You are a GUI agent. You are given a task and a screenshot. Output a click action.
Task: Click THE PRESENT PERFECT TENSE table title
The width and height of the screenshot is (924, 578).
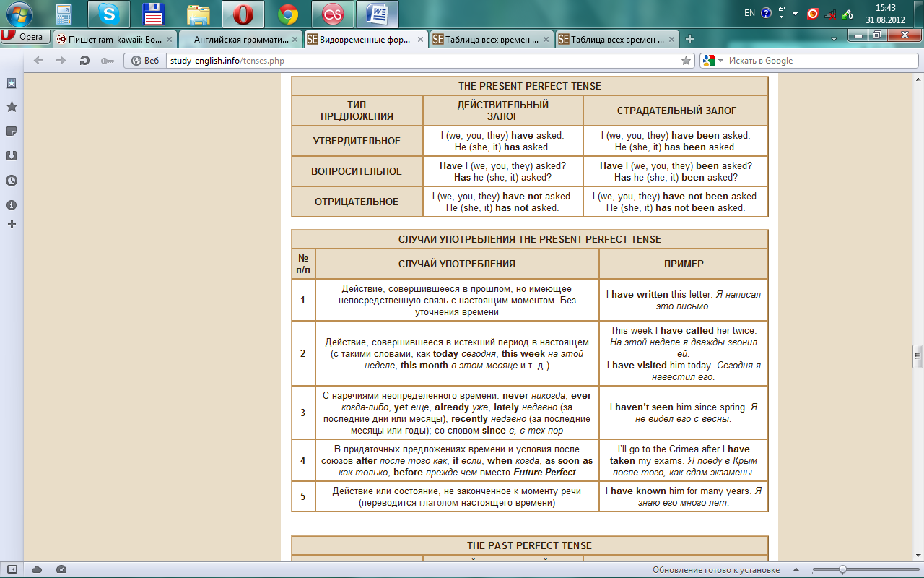point(530,86)
